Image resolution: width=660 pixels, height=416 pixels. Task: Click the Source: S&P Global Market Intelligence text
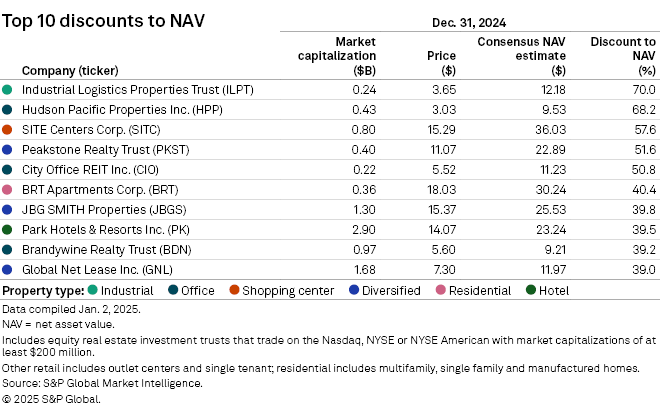102,383
